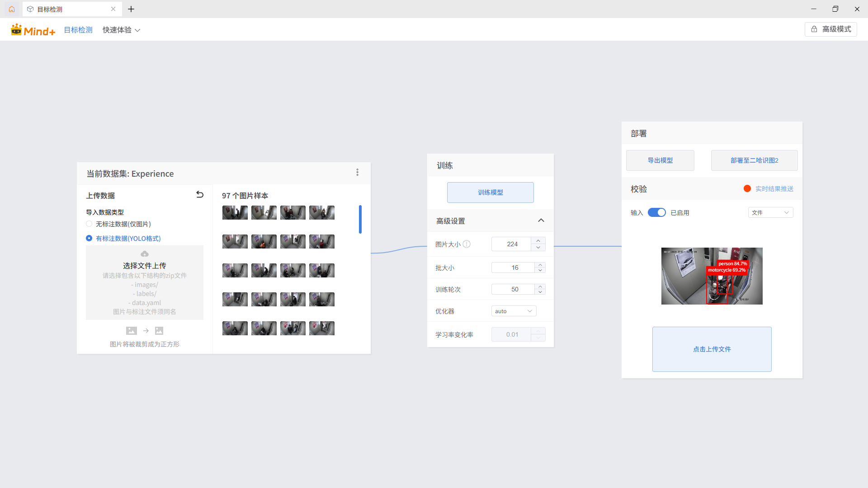Select 有标注数据(YOLO格式) radio option
The height and width of the screenshot is (488, 868).
(89, 239)
